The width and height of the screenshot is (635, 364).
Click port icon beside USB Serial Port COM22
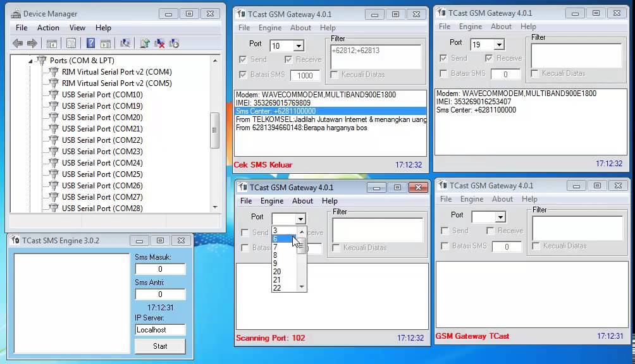pos(54,140)
